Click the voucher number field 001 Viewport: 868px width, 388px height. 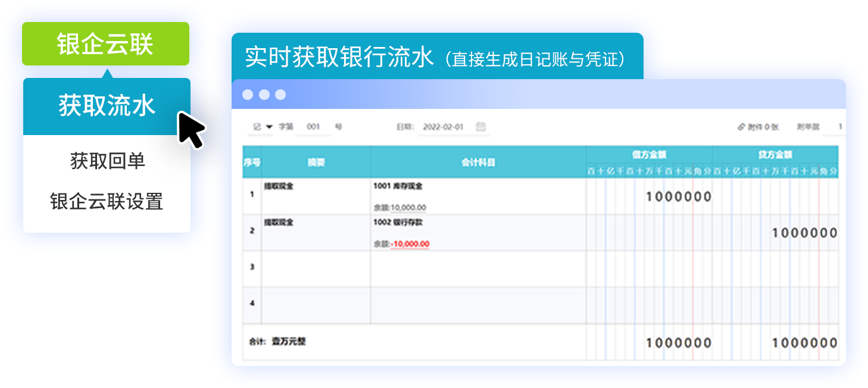(314, 127)
